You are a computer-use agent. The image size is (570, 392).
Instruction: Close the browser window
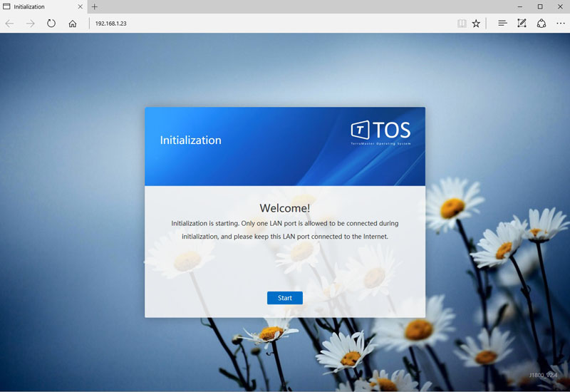pos(560,6)
